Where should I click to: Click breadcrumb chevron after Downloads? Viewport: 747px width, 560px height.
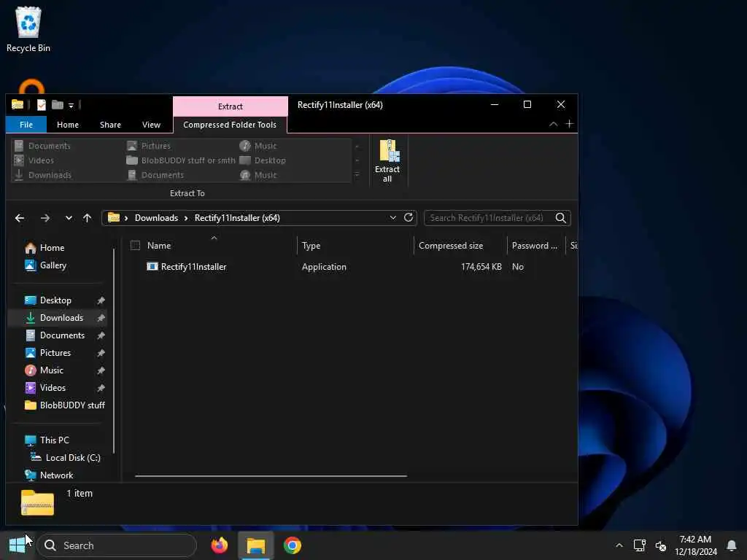[x=186, y=218]
